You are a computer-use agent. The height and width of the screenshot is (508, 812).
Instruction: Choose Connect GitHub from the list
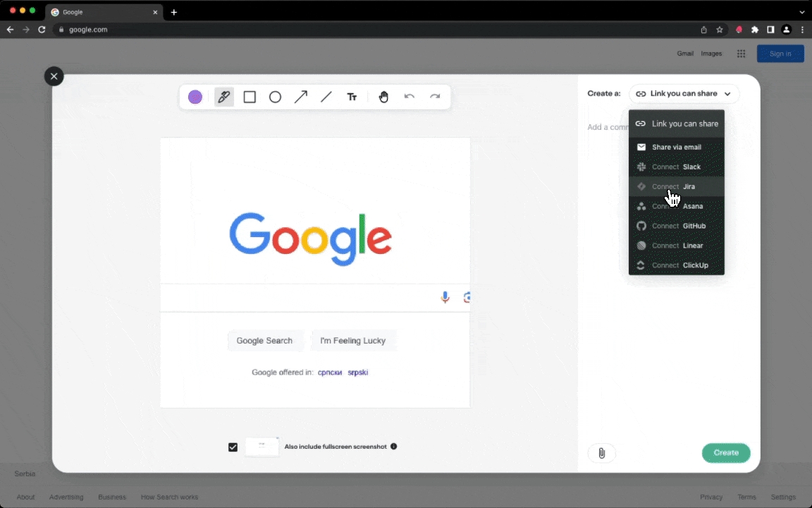(x=676, y=226)
